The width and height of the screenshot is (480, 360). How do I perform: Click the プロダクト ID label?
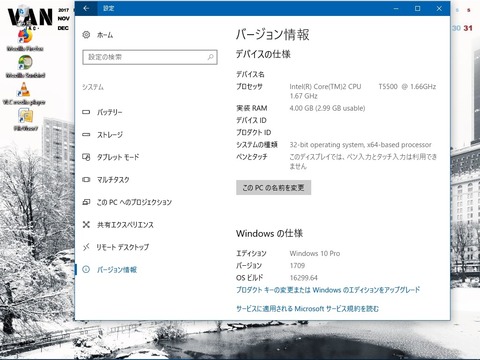[x=253, y=132]
